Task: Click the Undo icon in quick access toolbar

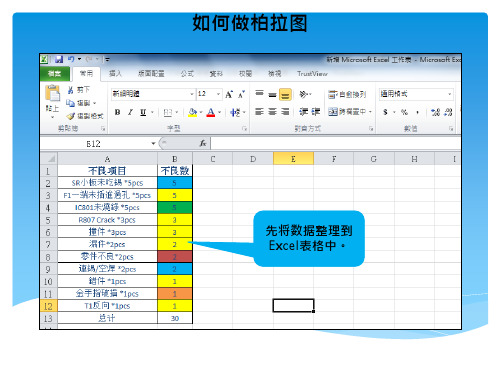Action: pos(71,59)
